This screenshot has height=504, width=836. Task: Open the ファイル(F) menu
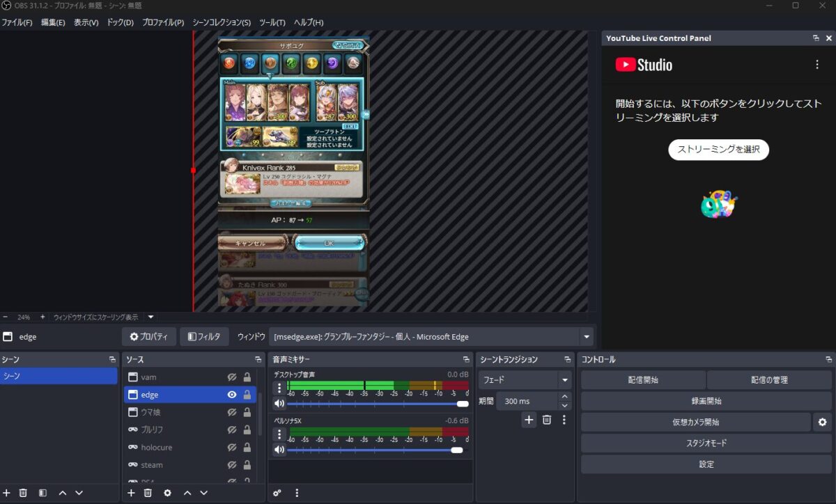[x=17, y=22]
